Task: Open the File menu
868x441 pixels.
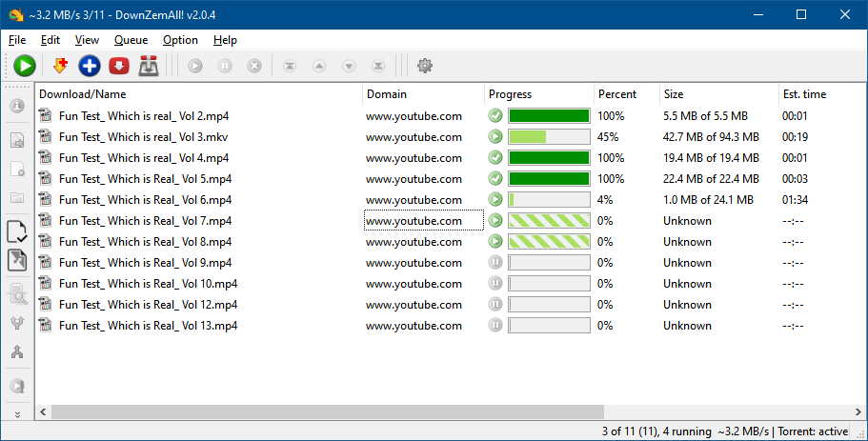Action: 17,40
